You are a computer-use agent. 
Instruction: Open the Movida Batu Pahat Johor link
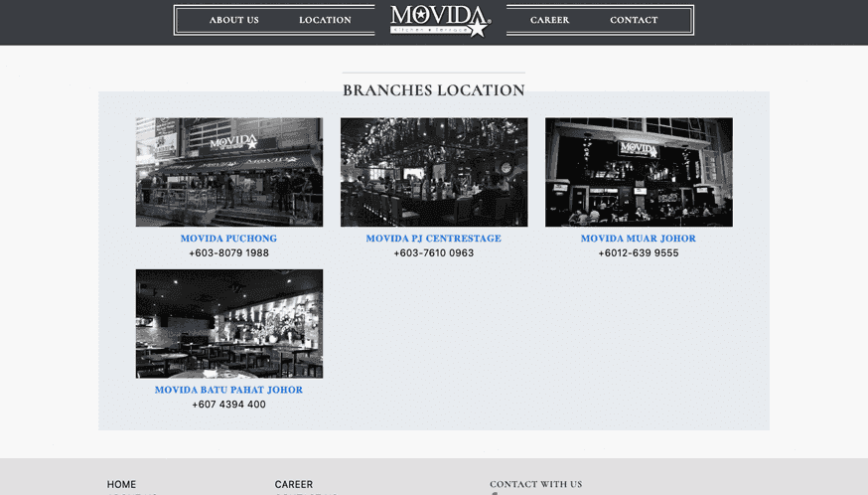click(x=228, y=390)
